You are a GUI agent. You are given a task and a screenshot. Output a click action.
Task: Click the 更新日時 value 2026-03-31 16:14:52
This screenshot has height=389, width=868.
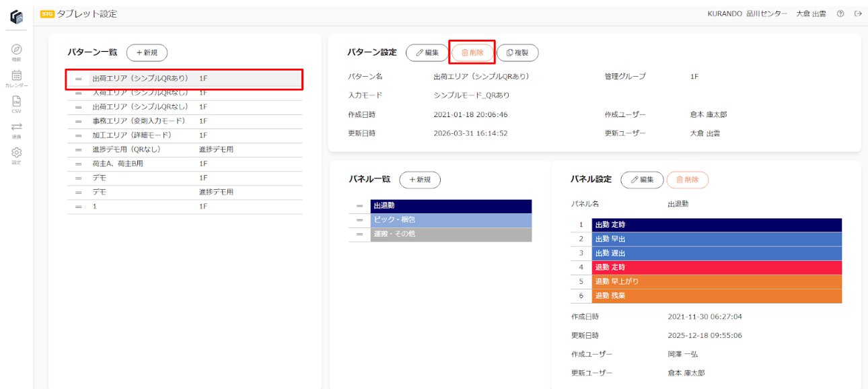470,133
